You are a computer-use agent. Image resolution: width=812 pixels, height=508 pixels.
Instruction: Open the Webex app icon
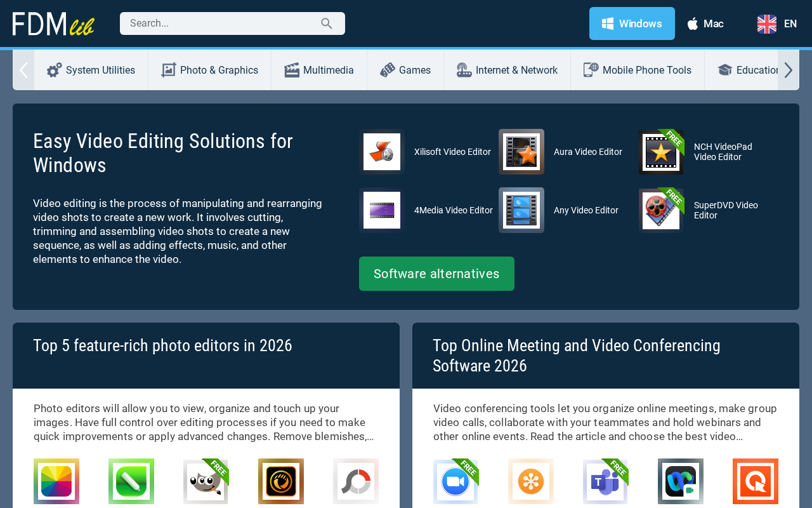[681, 481]
